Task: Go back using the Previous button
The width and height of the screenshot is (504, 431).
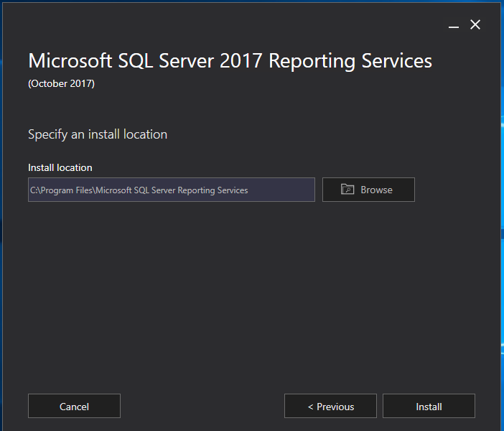Action: coord(330,406)
